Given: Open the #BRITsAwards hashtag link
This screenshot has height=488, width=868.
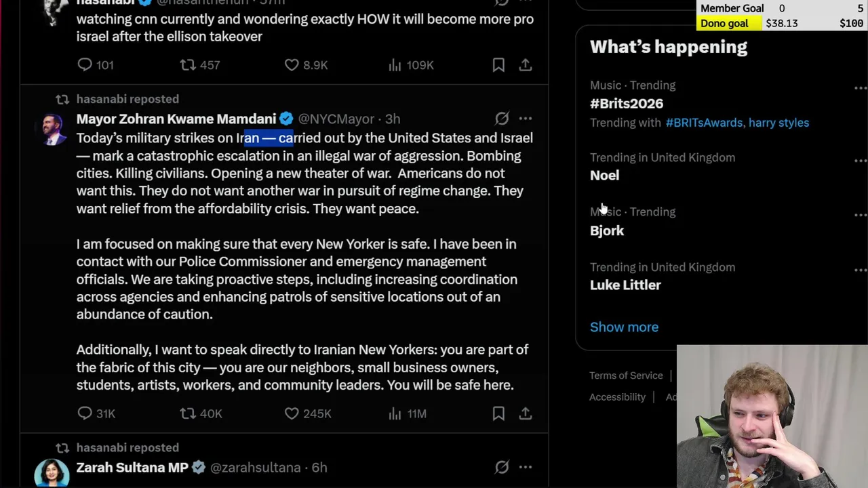Looking at the screenshot, I should (x=704, y=123).
